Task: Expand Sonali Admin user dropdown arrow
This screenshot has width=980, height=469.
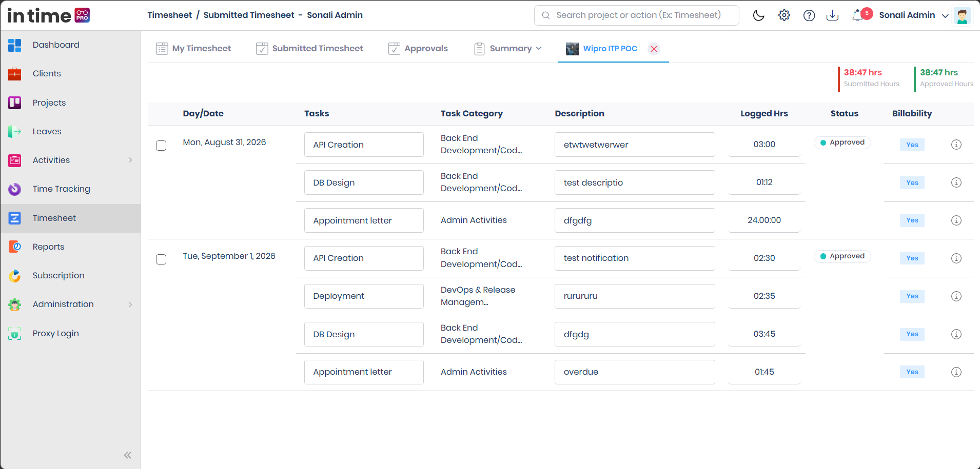Action: [x=945, y=16]
